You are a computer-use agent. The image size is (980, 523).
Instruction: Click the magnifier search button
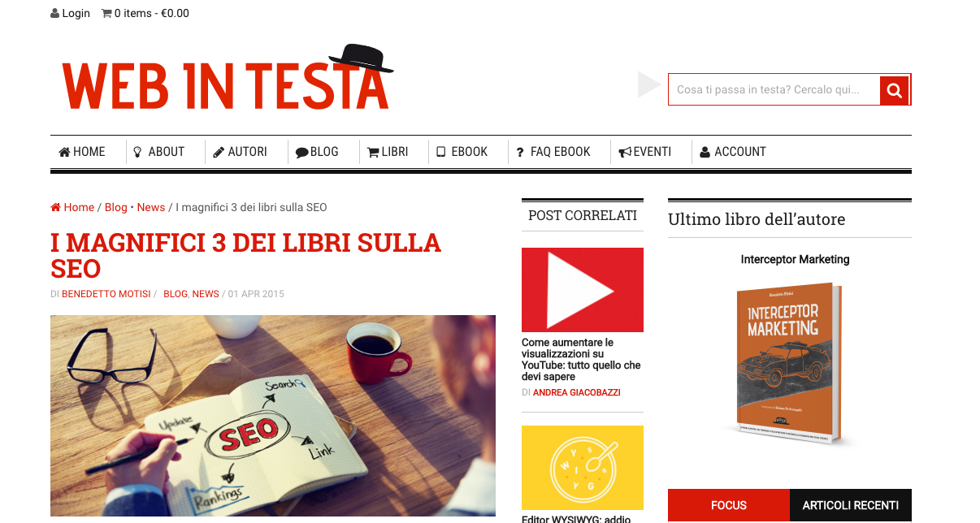point(895,90)
